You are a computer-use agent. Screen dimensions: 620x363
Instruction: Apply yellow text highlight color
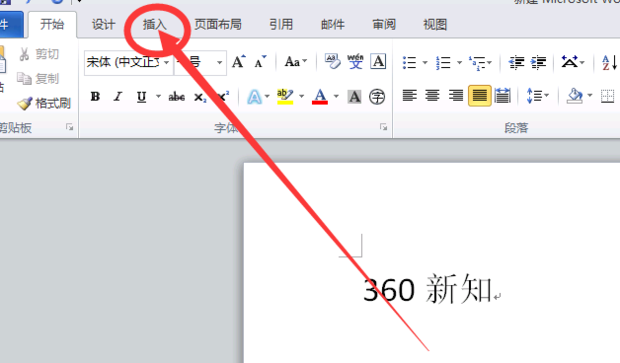pyautogui.click(x=285, y=96)
